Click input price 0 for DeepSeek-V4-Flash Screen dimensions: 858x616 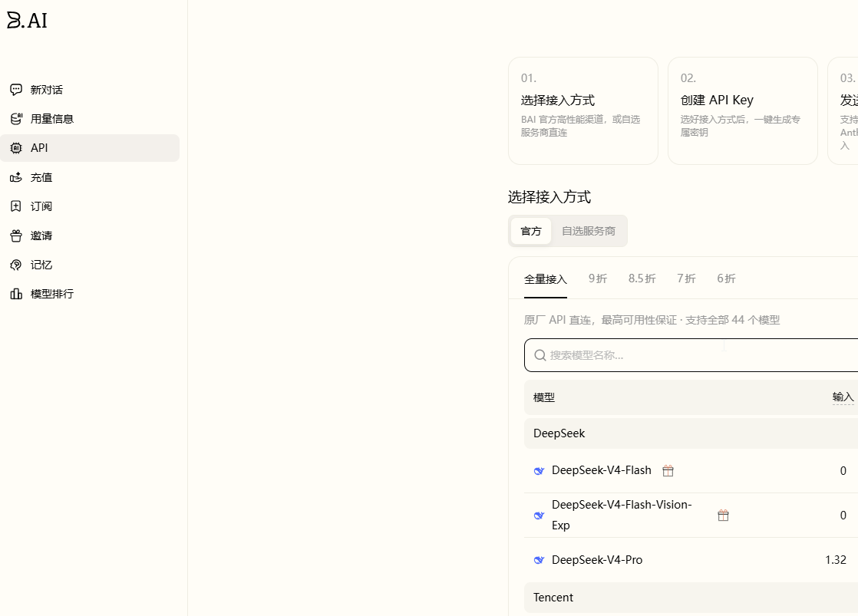(843, 470)
